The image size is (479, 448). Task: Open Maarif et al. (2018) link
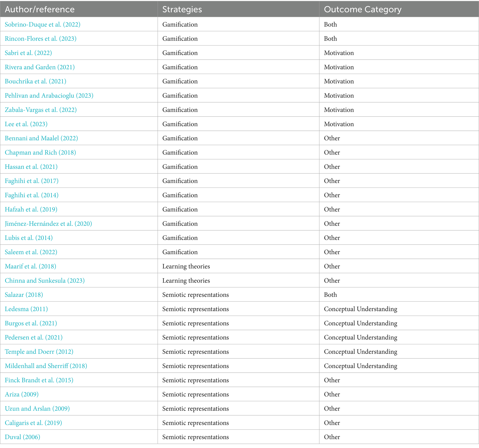pos(30,266)
